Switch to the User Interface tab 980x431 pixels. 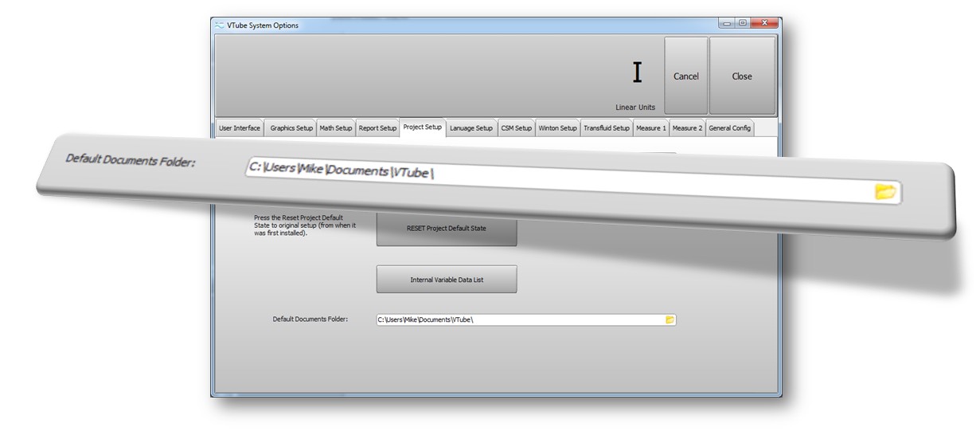(240, 128)
